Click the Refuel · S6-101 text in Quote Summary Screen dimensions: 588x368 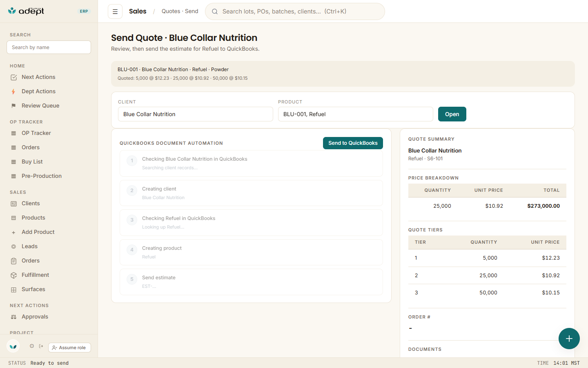click(425, 159)
